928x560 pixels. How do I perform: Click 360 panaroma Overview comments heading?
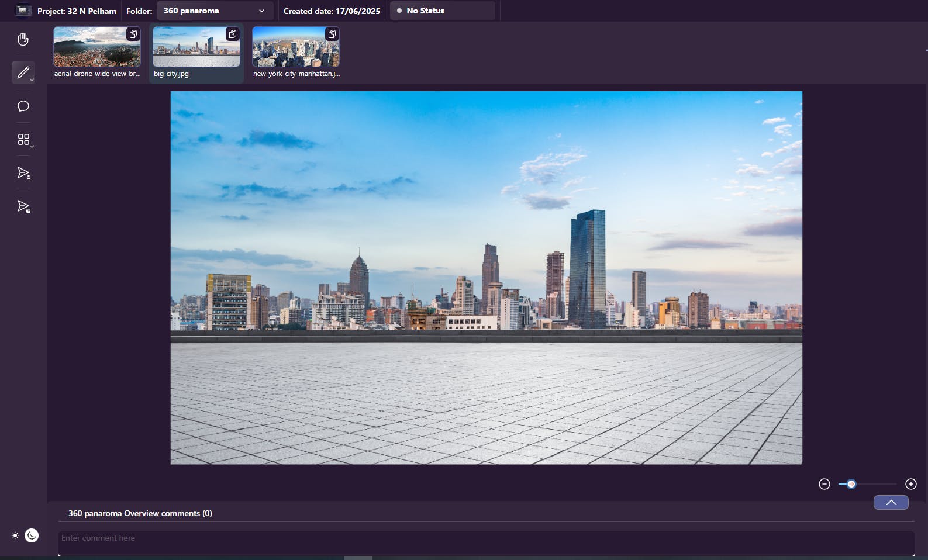point(140,513)
